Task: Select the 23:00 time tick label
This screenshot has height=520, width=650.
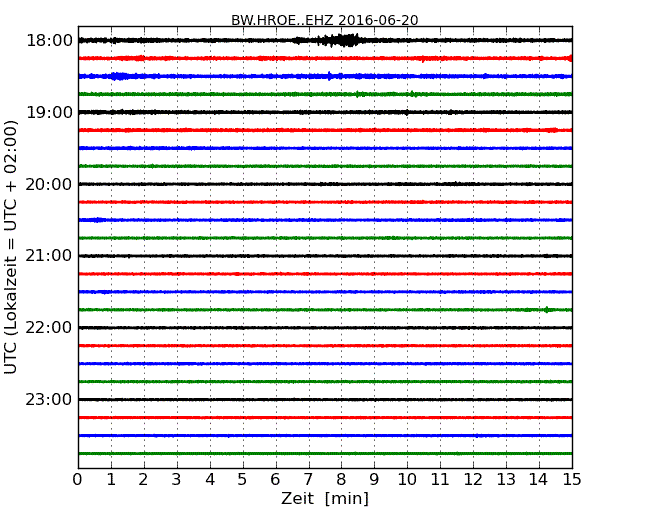Action: (x=49, y=399)
